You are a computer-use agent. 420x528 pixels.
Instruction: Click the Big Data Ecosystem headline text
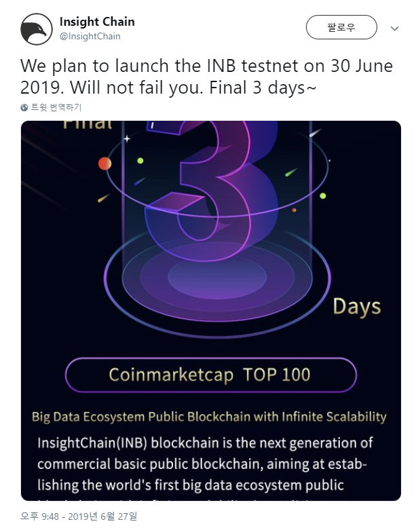coord(209,417)
